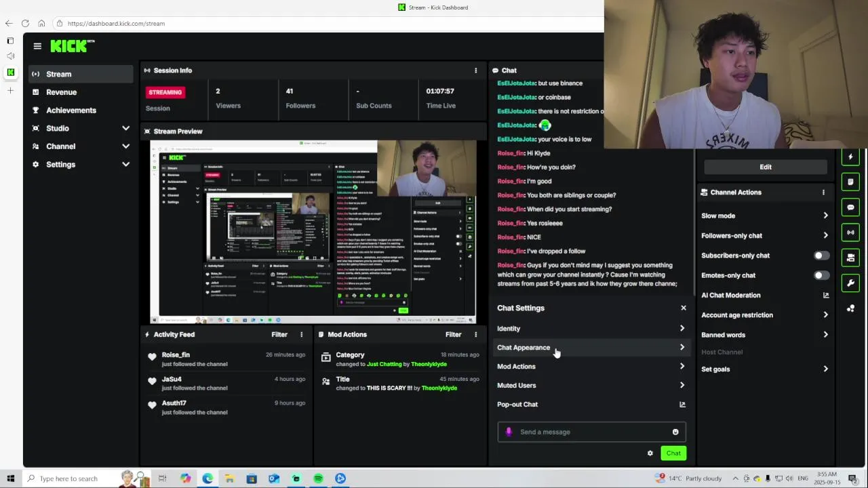Open the document widget in right sidebar

850,182
